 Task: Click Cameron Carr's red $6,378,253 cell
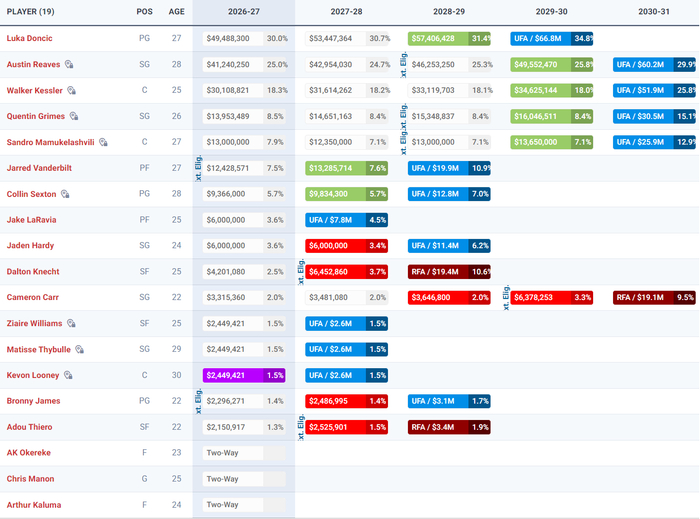[552, 297]
